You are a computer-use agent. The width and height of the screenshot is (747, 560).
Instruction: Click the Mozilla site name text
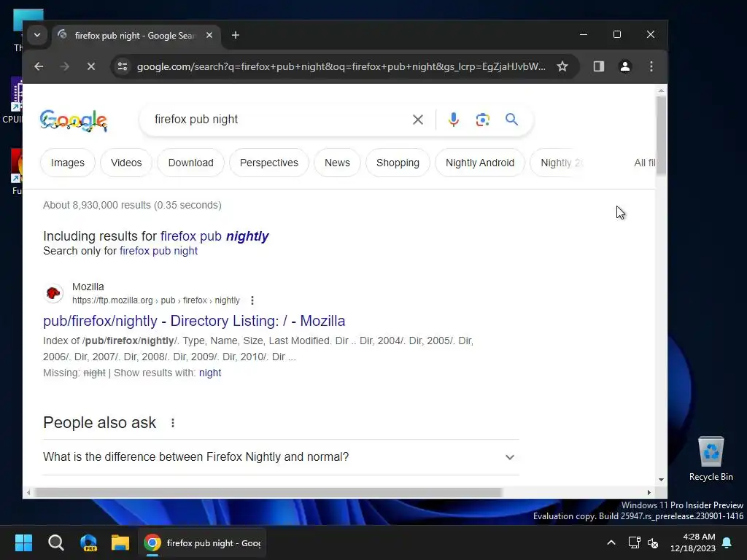(x=88, y=287)
